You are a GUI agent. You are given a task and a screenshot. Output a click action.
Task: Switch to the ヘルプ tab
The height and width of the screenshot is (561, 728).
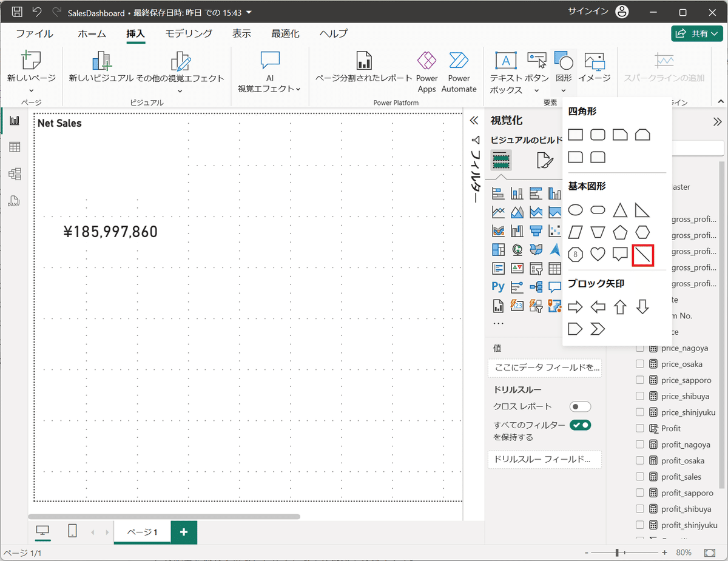tap(334, 34)
